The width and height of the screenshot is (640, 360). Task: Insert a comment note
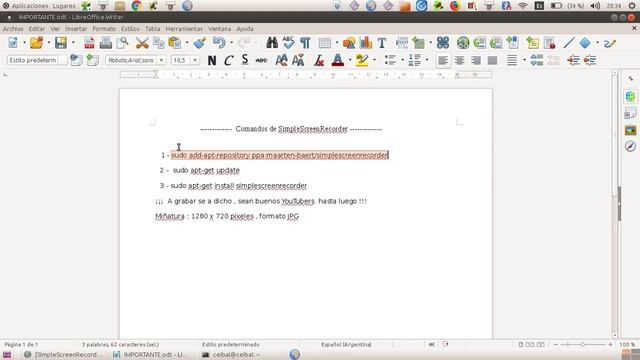[532, 42]
